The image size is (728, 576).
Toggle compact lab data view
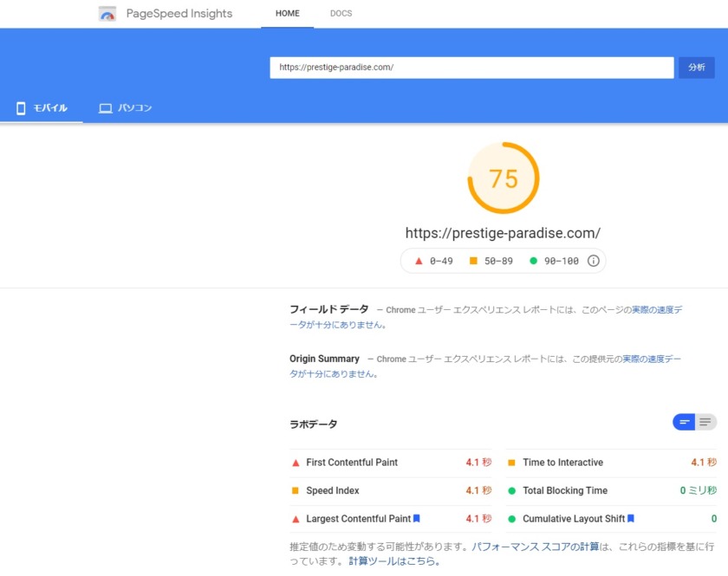click(x=684, y=422)
